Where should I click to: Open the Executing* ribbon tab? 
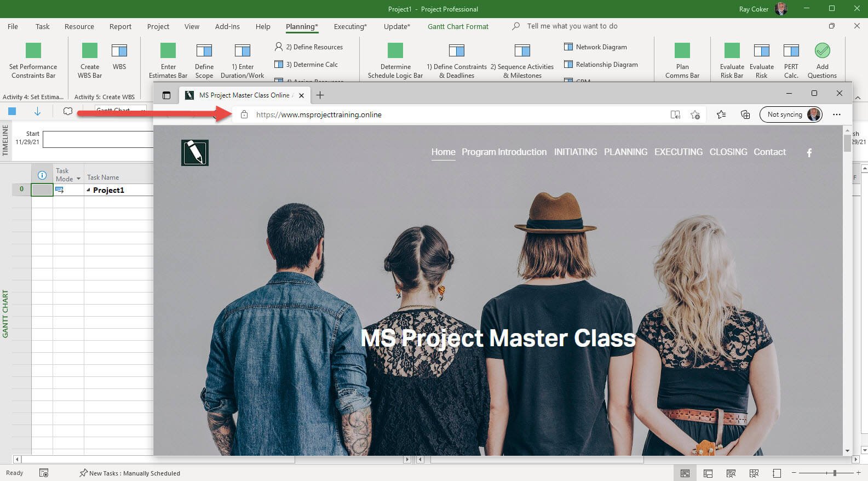(350, 26)
